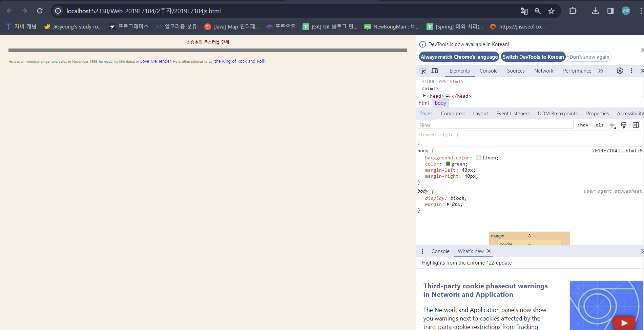Open the Event Listeners sidebar tab
The image size is (644, 330).
(x=513, y=114)
